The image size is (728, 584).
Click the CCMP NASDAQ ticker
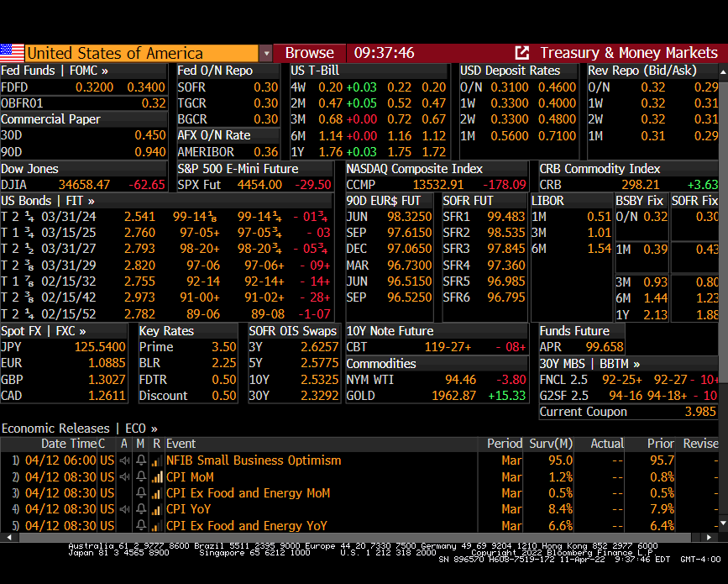pyautogui.click(x=360, y=185)
